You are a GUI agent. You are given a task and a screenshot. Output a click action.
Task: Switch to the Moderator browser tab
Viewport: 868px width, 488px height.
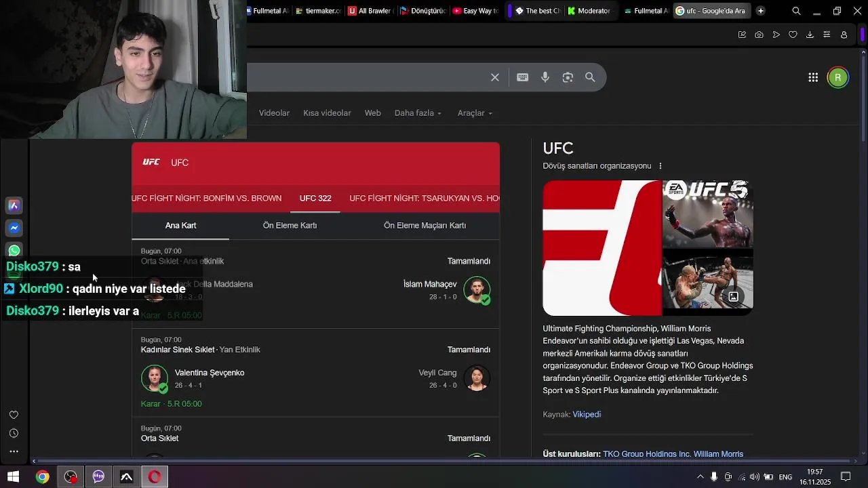(589, 11)
